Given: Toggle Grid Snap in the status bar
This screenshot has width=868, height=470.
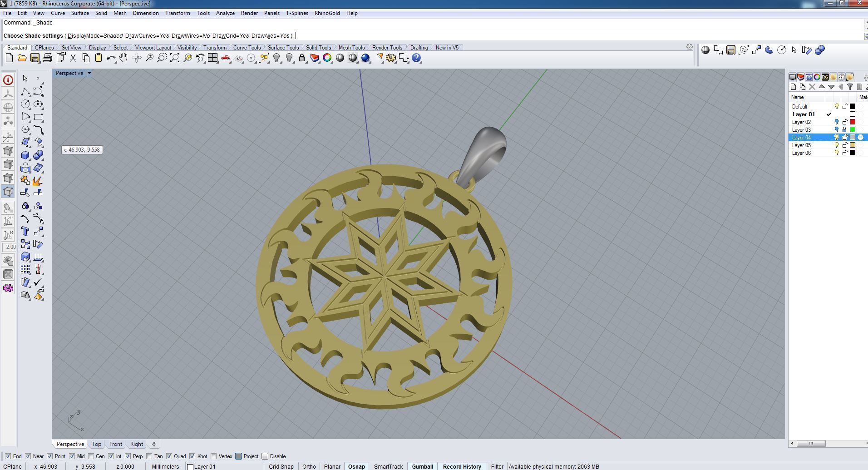Looking at the screenshot, I should click(x=281, y=466).
